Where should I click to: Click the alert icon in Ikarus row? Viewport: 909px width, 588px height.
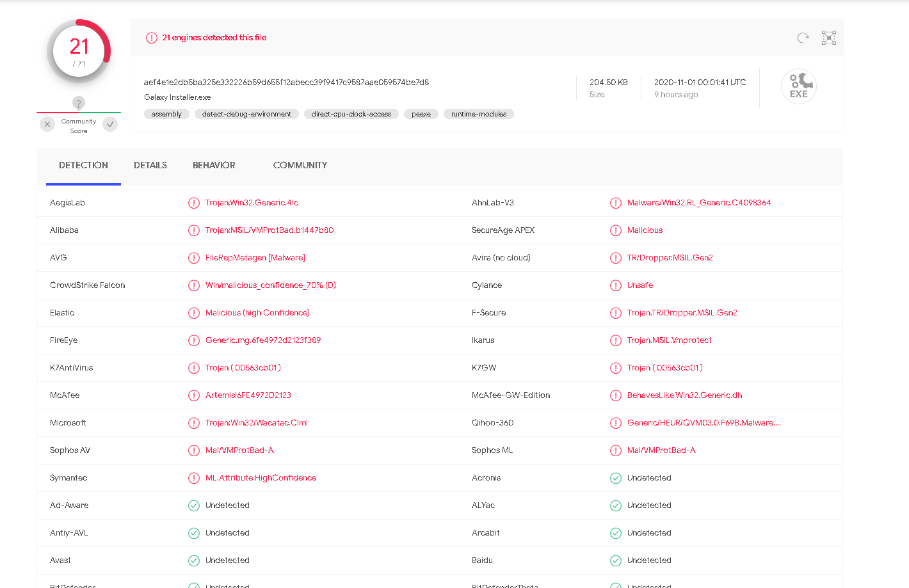[x=616, y=340]
